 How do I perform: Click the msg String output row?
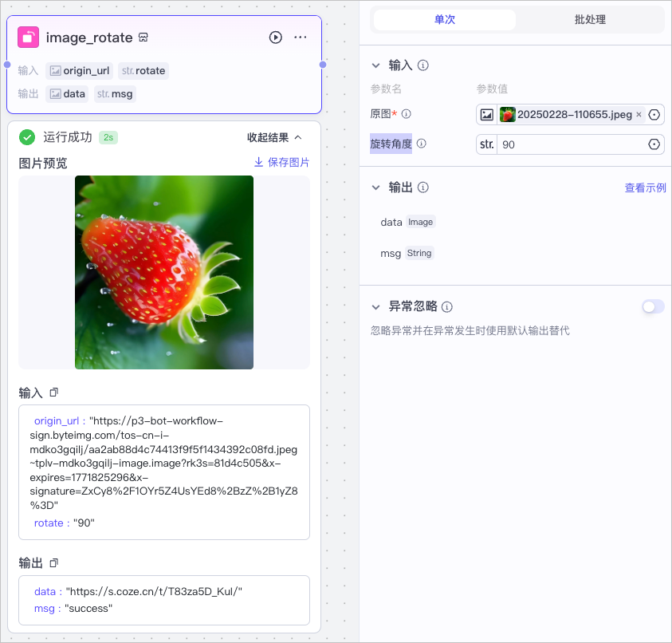pos(407,253)
